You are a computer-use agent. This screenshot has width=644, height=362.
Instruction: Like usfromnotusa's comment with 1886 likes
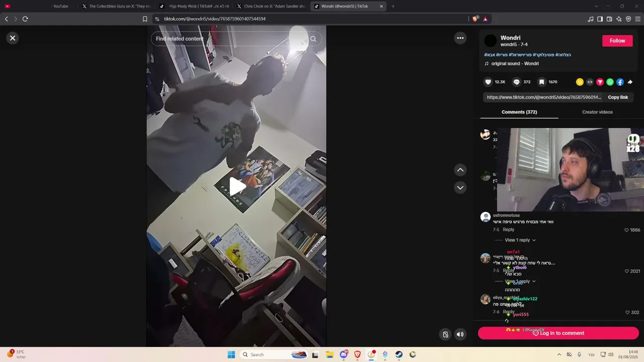pos(626,230)
